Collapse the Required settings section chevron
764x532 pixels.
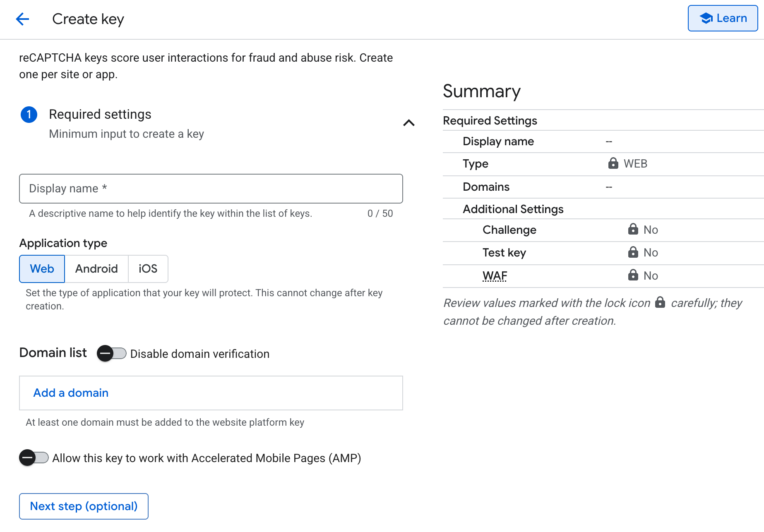pyautogui.click(x=408, y=123)
